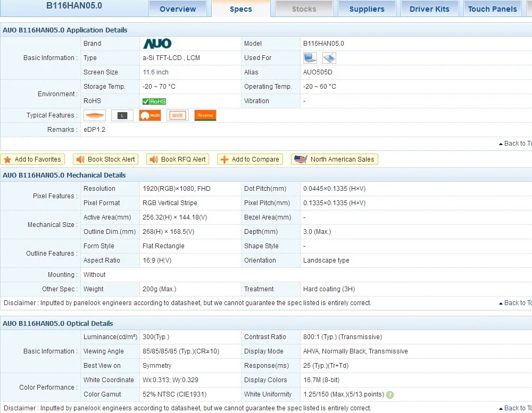Click the Display Mode value 'AHVA, Normally Black, Transmissive'
This screenshot has width=532, height=413.
(x=355, y=351)
